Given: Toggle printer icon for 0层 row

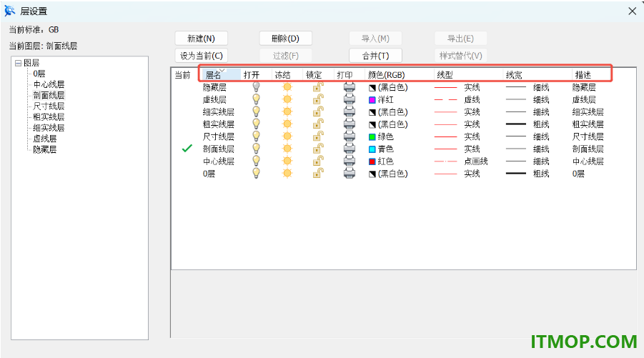Looking at the screenshot, I should coord(350,173).
